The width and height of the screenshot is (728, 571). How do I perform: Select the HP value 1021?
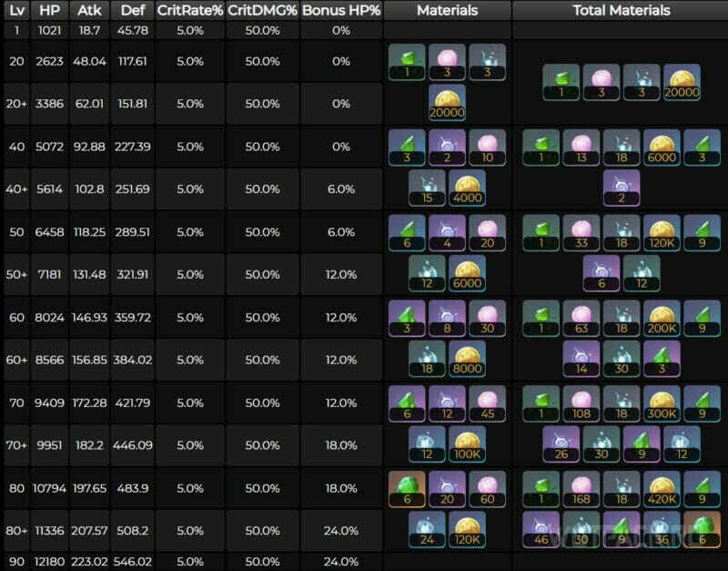50,31
